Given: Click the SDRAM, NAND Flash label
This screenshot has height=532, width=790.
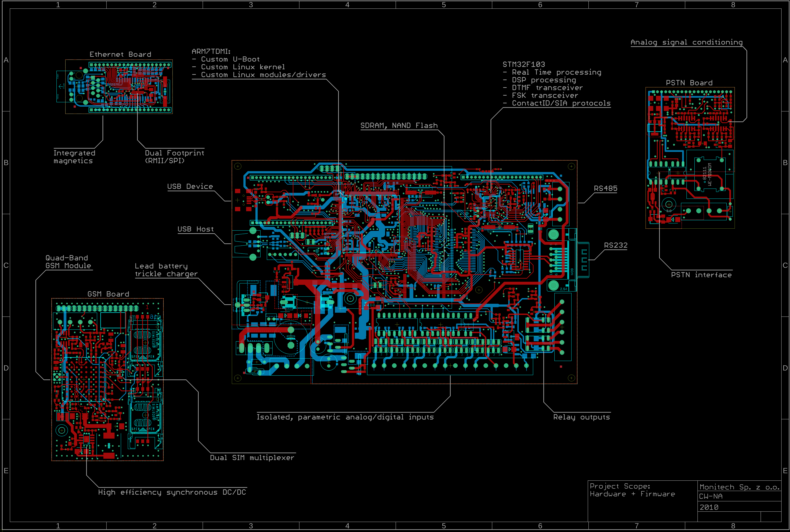Looking at the screenshot, I should [399, 125].
